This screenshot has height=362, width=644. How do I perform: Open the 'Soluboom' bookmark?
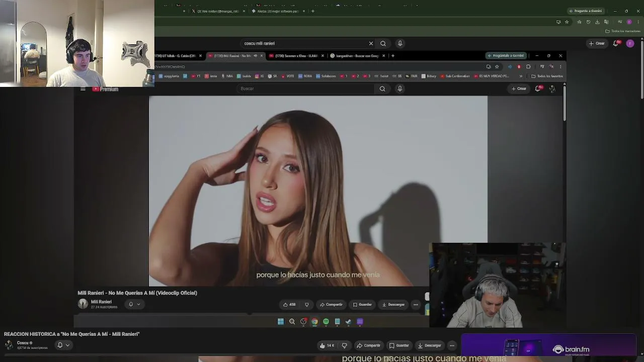coord(326,76)
